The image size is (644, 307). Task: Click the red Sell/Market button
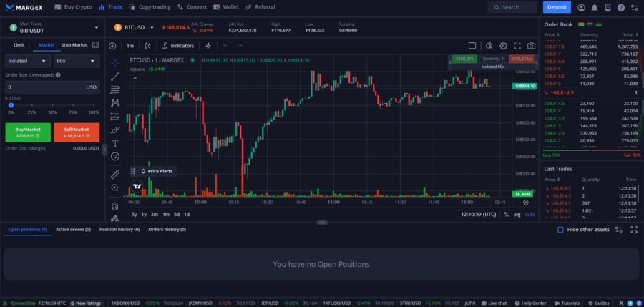[77, 132]
